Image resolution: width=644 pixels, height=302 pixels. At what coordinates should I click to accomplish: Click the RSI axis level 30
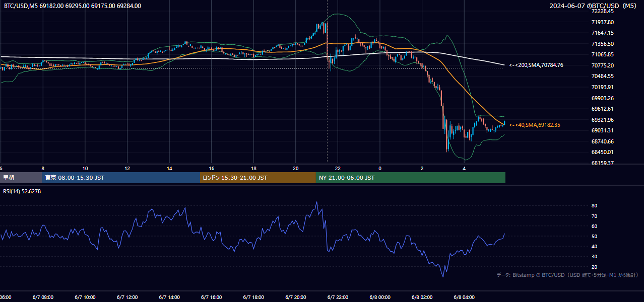pos(594,257)
